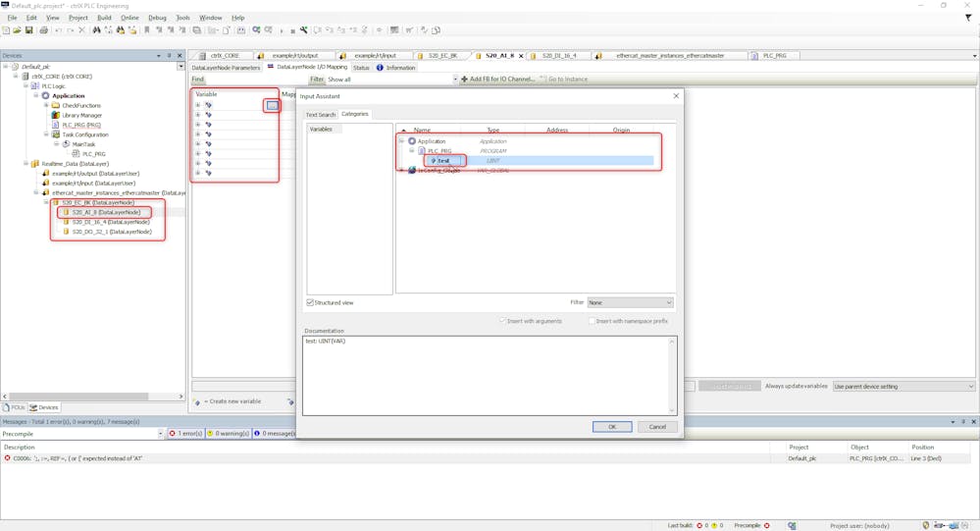This screenshot has width=980, height=531.
Task: Open the Debug menu
Action: (x=157, y=18)
